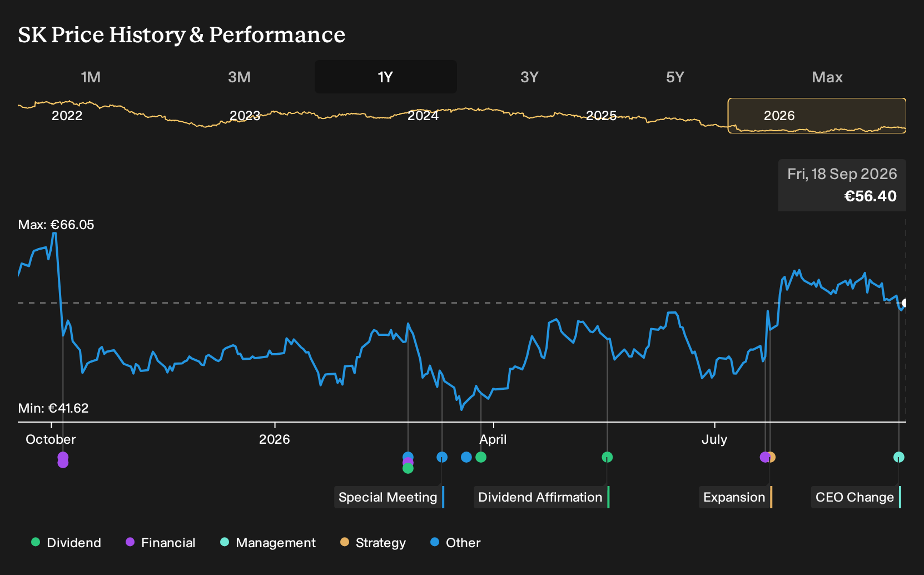The height and width of the screenshot is (575, 924).
Task: Toggle the Other legend category
Action: (455, 543)
